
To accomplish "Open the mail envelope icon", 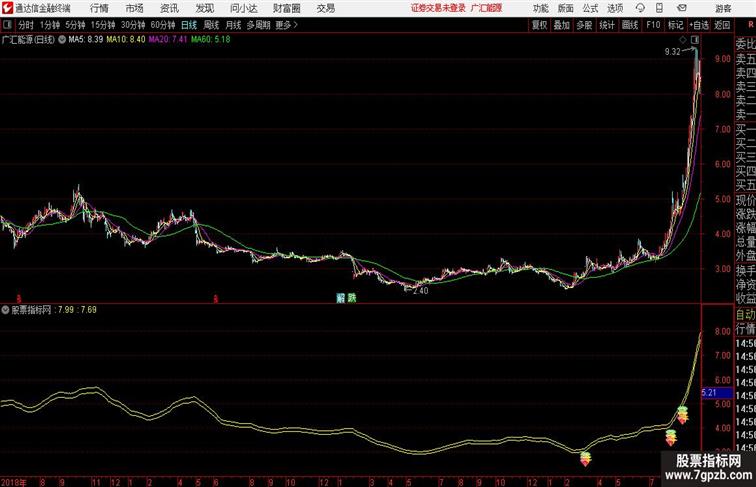I will (x=682, y=8).
